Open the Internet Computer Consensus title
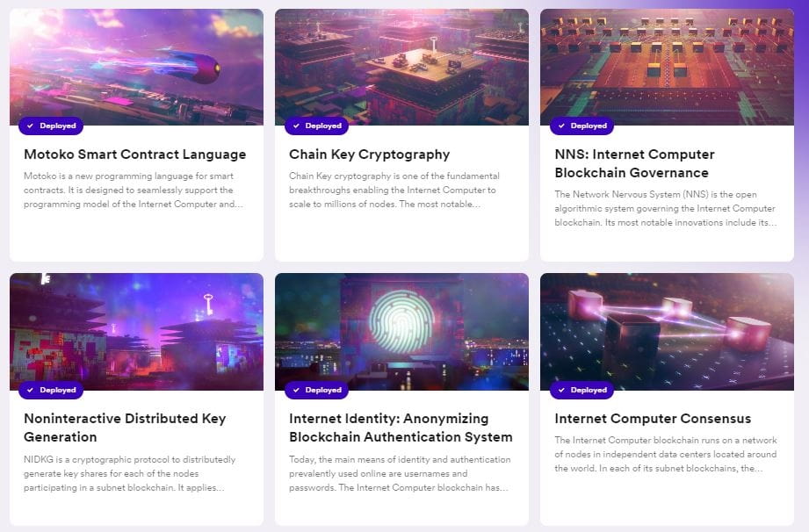Image resolution: width=809 pixels, height=532 pixels. point(653,419)
